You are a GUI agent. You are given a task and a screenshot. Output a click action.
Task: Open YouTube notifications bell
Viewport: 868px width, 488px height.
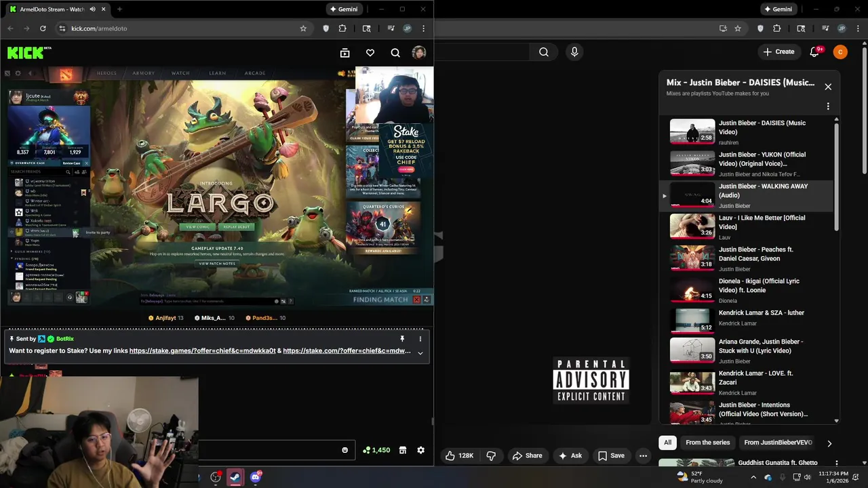tap(815, 52)
